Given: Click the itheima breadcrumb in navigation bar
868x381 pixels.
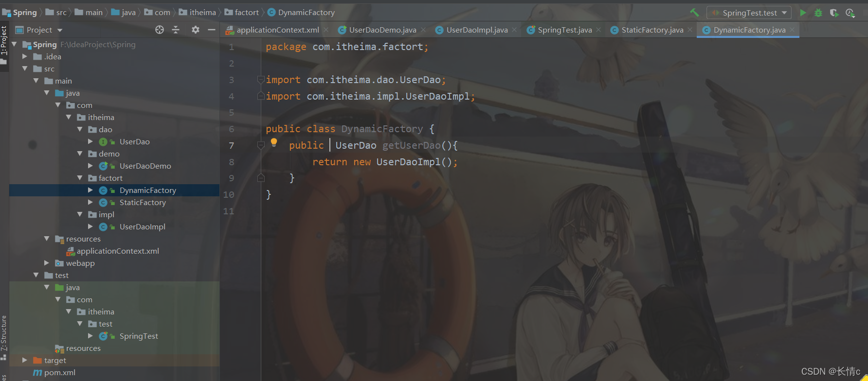Looking at the screenshot, I should [x=197, y=12].
